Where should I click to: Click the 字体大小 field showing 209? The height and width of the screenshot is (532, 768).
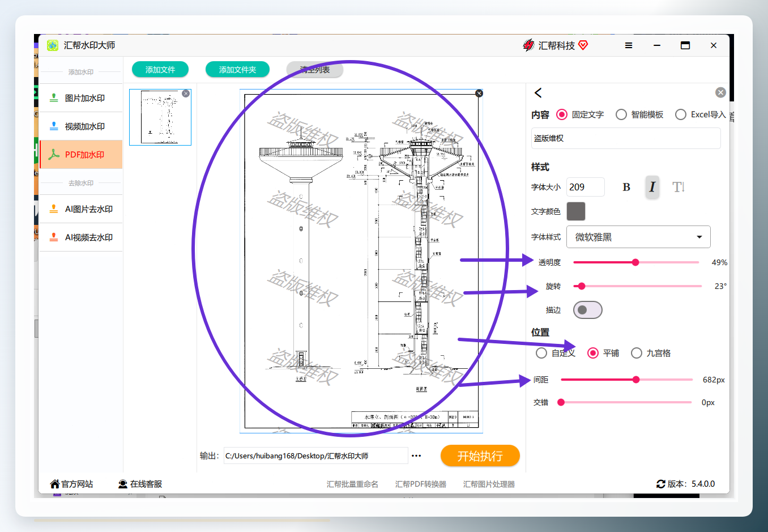[586, 187]
